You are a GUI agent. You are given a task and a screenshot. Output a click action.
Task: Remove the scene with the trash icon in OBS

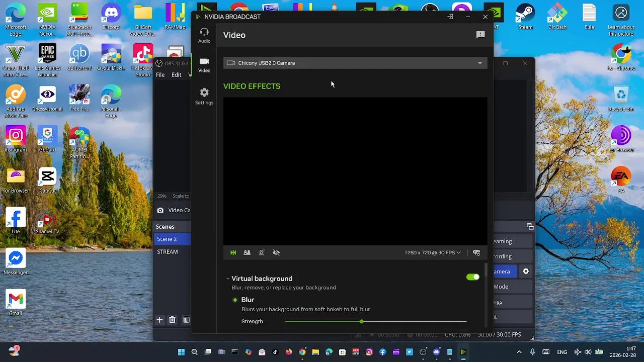pyautogui.click(x=172, y=320)
